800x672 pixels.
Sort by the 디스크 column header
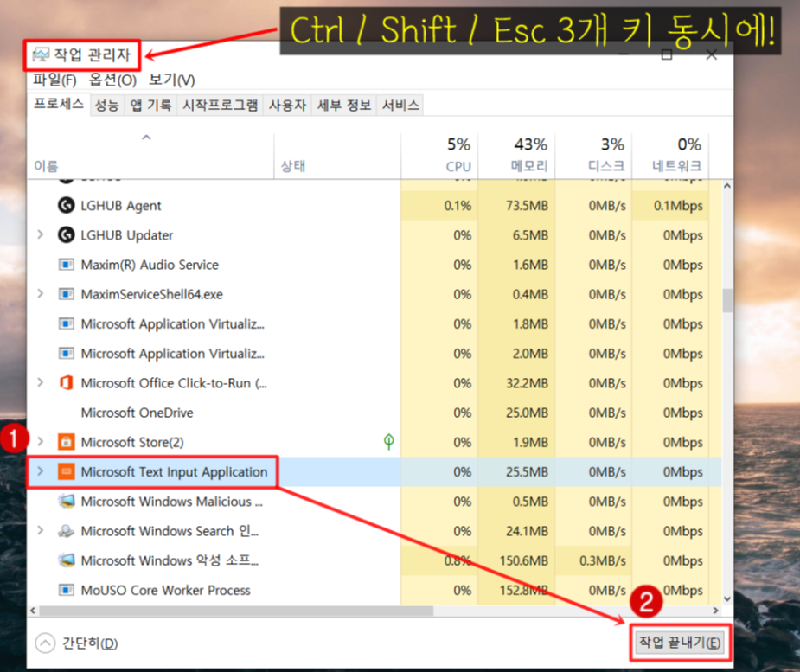(593, 156)
